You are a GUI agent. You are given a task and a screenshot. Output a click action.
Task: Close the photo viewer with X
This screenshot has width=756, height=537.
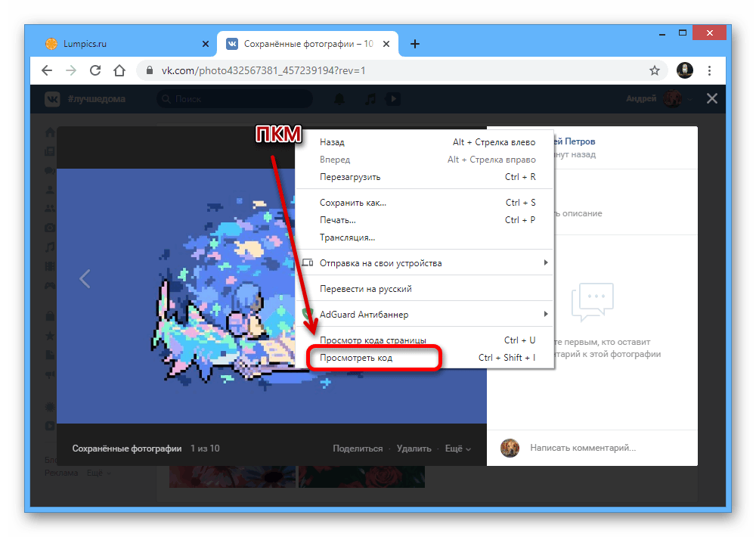[x=711, y=98]
